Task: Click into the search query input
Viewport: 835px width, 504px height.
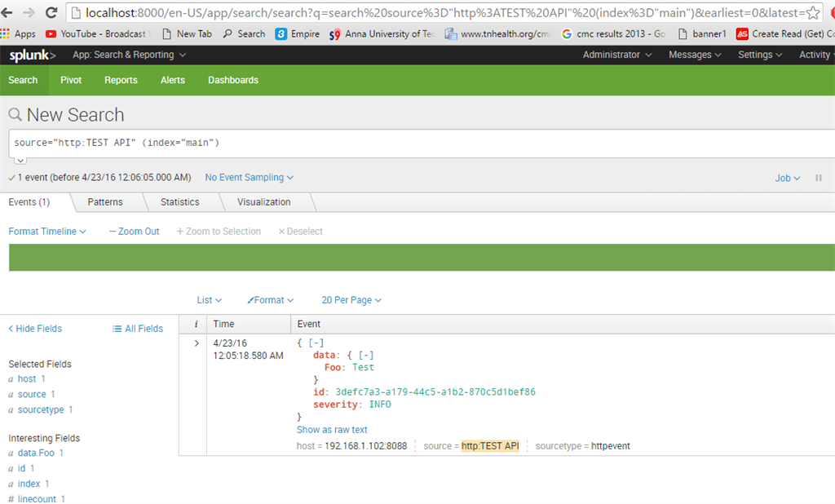Action: 422,143
